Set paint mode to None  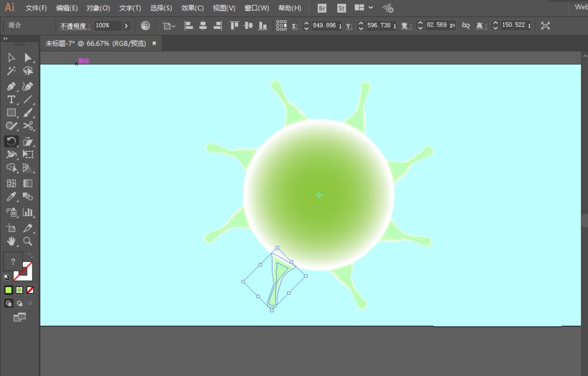tap(30, 290)
